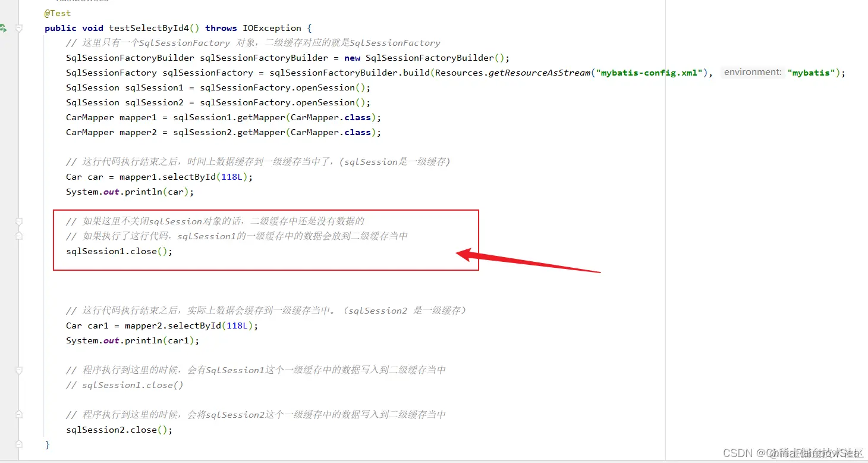Click 'sqlSessionFactoryBuilder.build' method call
The height and width of the screenshot is (463, 868).
[x=350, y=73]
